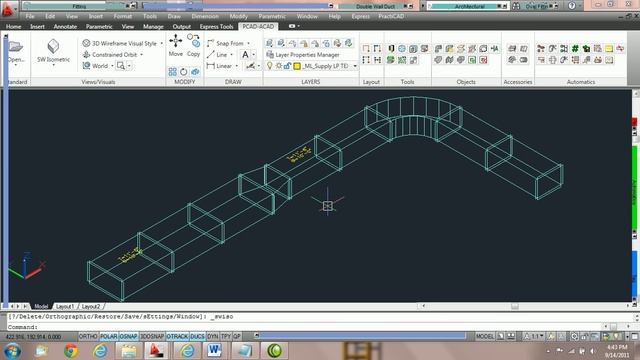Open the PractiCAD menu
This screenshot has width=640, height=360.
391,16
